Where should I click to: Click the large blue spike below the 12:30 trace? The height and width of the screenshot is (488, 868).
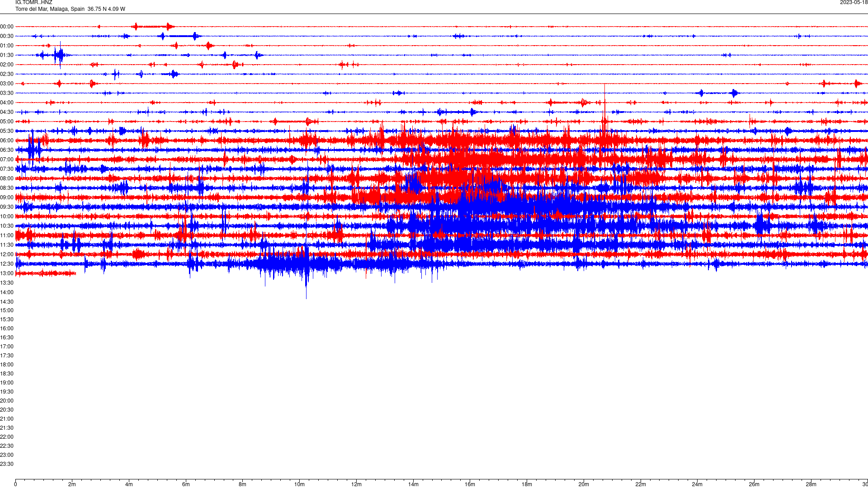tap(306, 282)
